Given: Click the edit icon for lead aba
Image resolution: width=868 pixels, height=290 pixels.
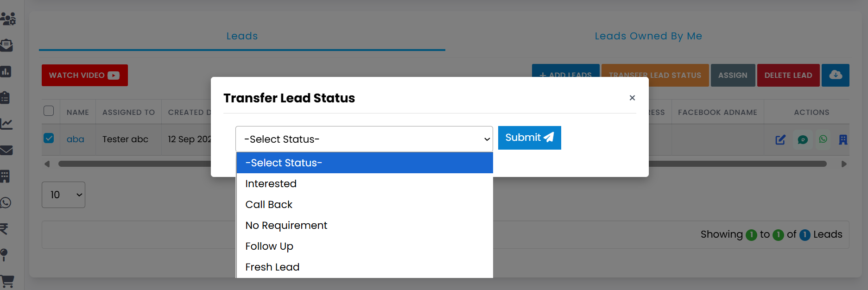Looking at the screenshot, I should pyautogui.click(x=780, y=140).
